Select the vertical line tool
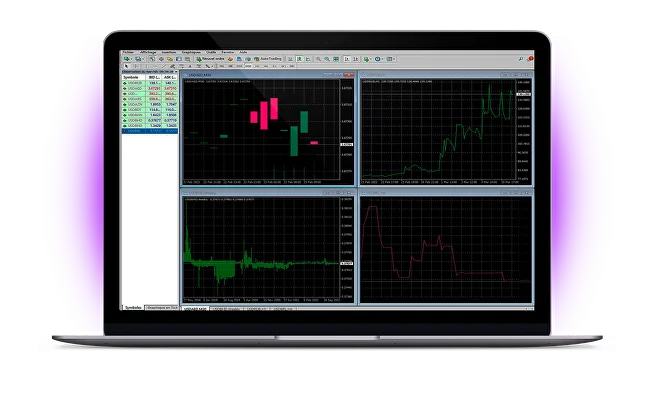Image resolution: width=655 pixels, height=393 pixels. 146,66
